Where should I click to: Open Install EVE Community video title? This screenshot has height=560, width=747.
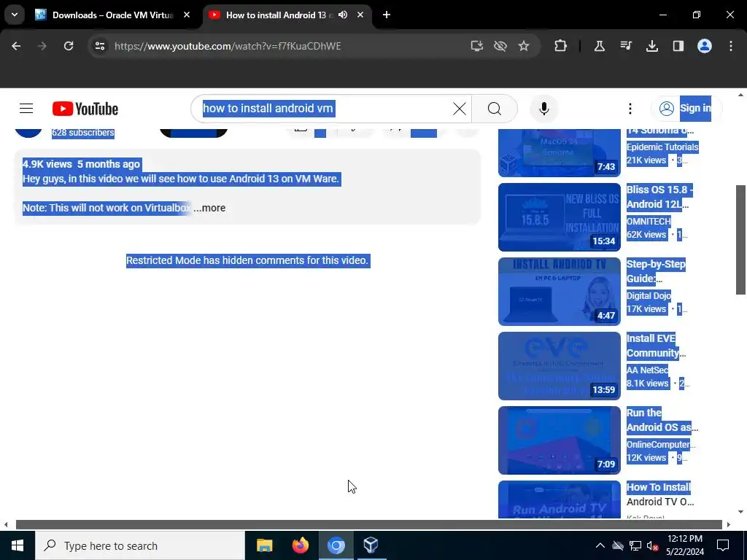pos(656,345)
